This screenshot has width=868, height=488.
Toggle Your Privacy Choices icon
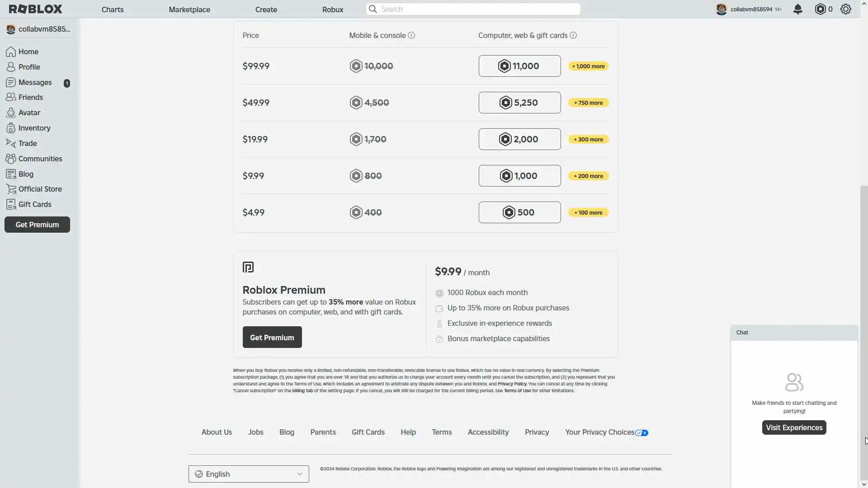tap(642, 432)
